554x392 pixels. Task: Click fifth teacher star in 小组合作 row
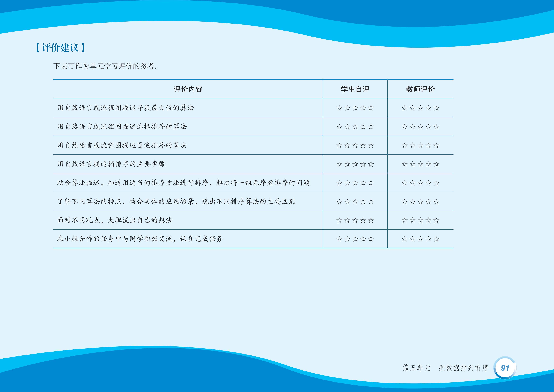[x=436, y=239]
